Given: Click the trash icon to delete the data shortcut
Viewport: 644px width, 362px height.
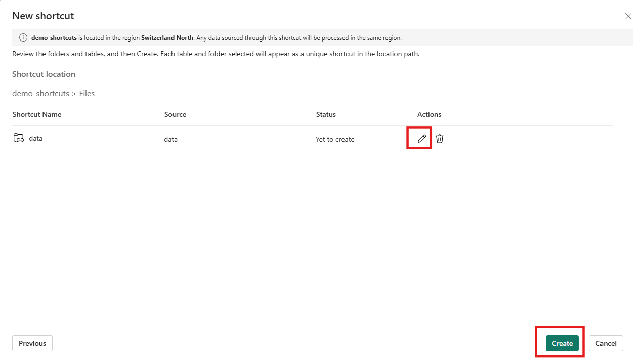Looking at the screenshot, I should (439, 138).
